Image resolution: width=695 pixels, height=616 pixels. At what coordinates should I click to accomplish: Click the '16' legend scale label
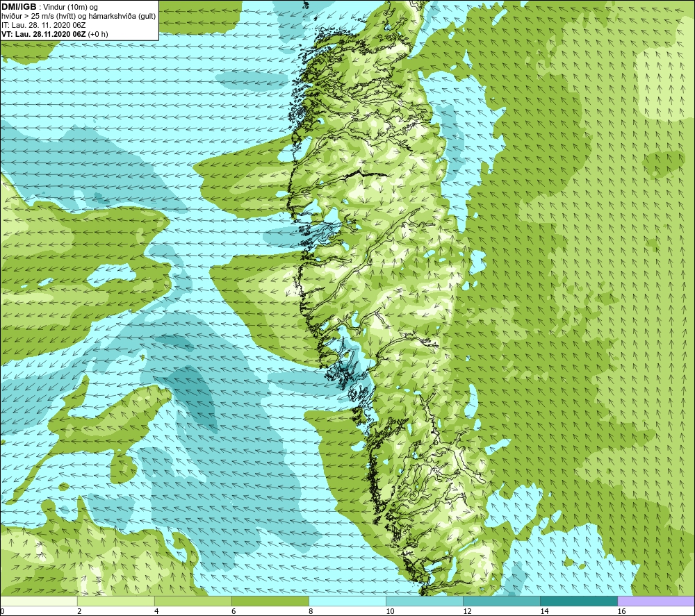coord(621,611)
